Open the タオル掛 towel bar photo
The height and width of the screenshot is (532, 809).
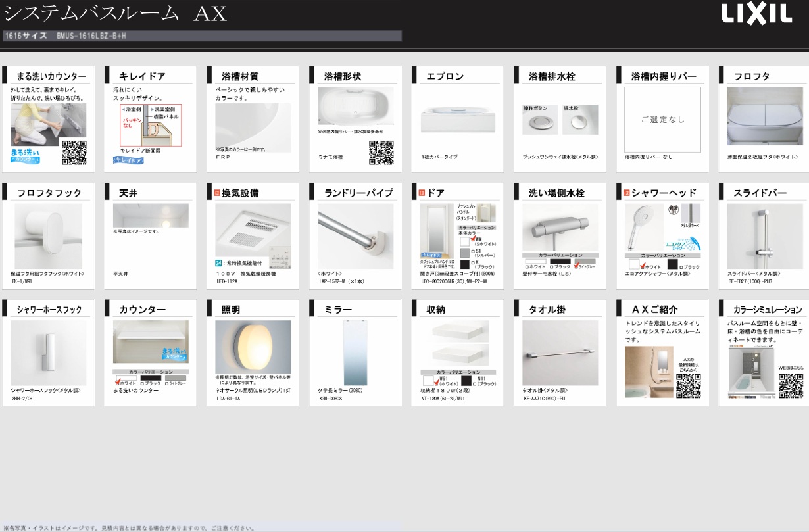(x=560, y=353)
